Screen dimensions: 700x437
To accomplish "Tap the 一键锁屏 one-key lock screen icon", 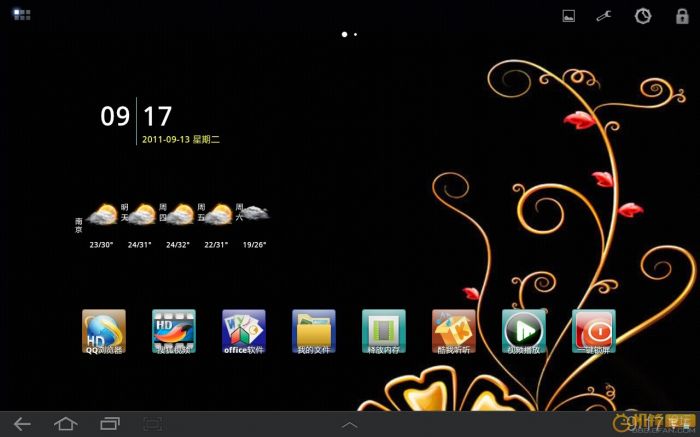I will [x=593, y=331].
